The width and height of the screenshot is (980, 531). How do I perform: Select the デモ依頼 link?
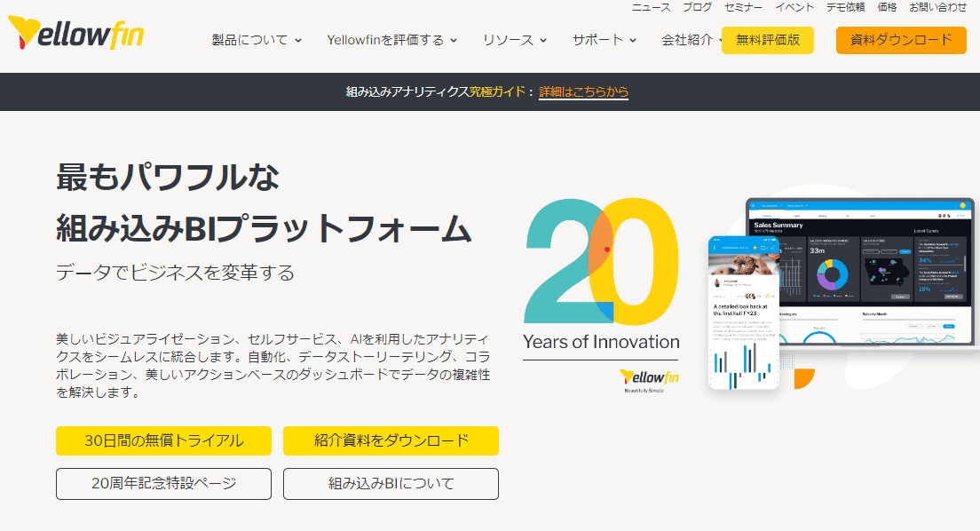point(846,7)
